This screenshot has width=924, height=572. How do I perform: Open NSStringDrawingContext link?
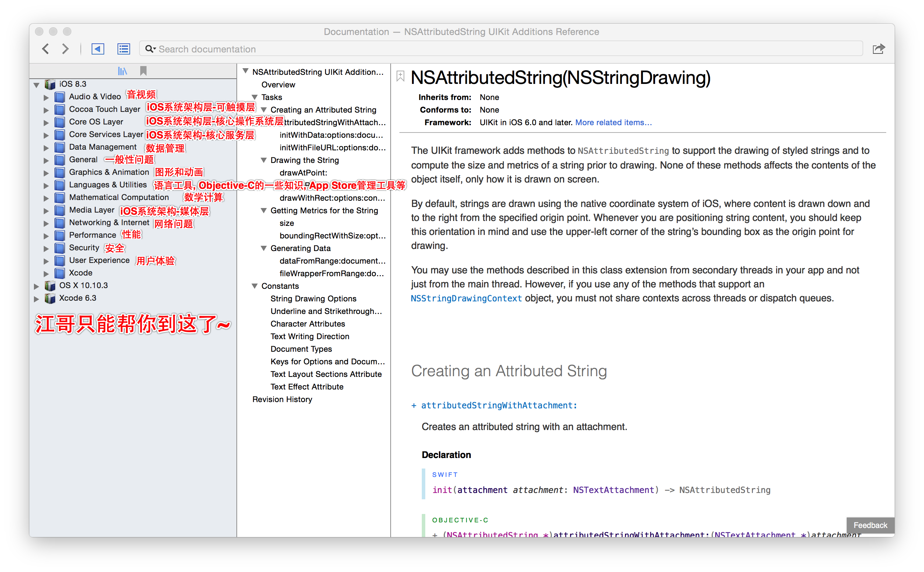point(466,299)
